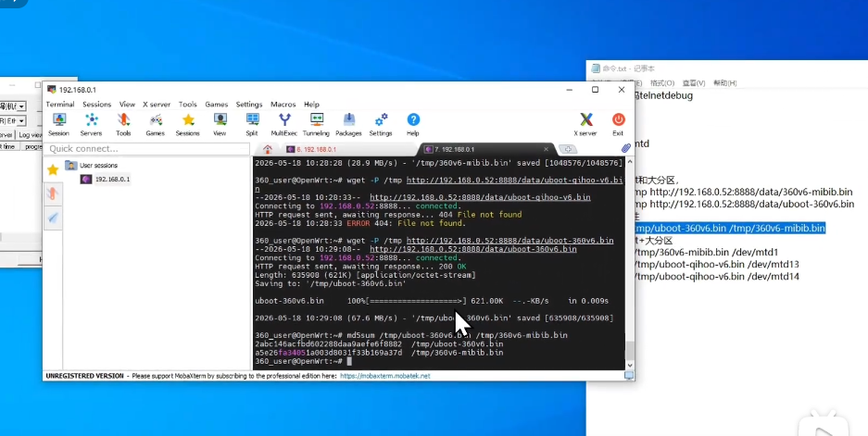Open Notepad 格式(O) menu
The height and width of the screenshot is (436, 868).
pyautogui.click(x=662, y=83)
